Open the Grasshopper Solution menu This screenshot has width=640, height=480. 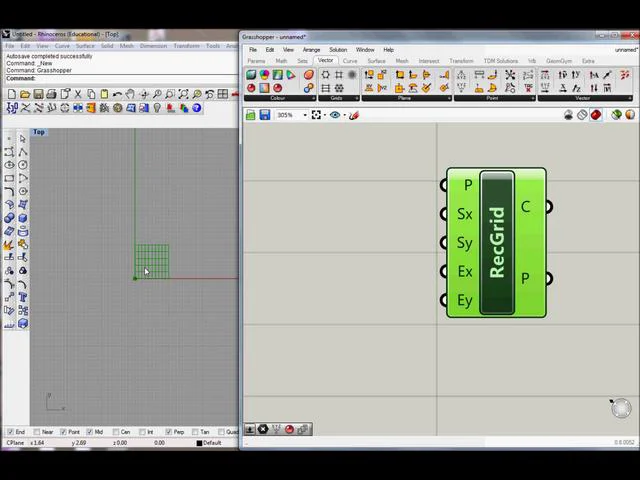coord(338,50)
